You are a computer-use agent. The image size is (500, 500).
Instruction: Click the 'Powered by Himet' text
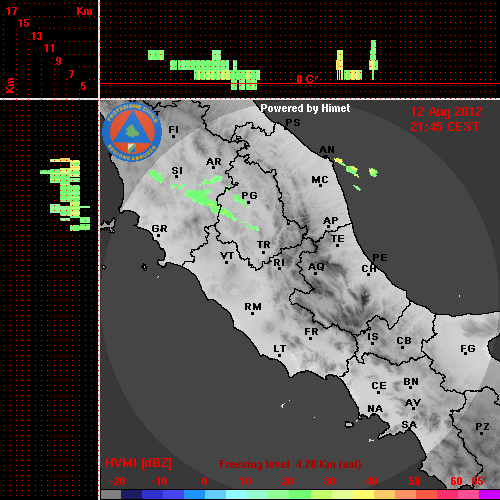coord(305,108)
